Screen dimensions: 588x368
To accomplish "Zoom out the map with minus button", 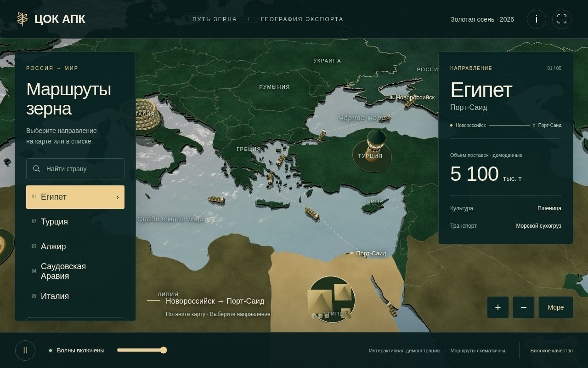I will [523, 307].
